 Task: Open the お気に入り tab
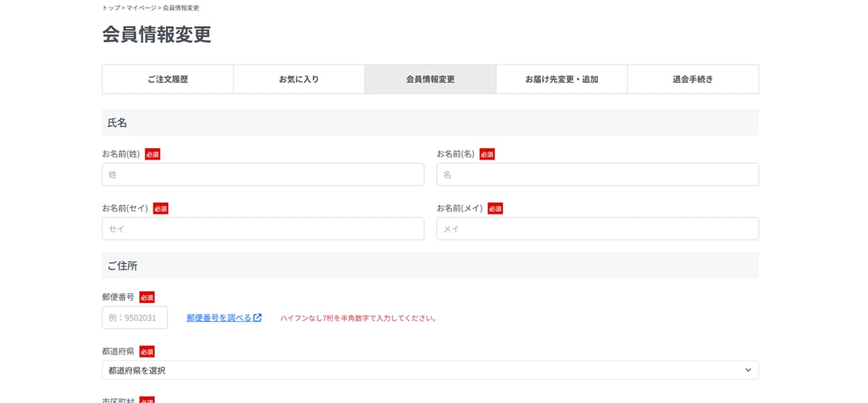(x=299, y=79)
